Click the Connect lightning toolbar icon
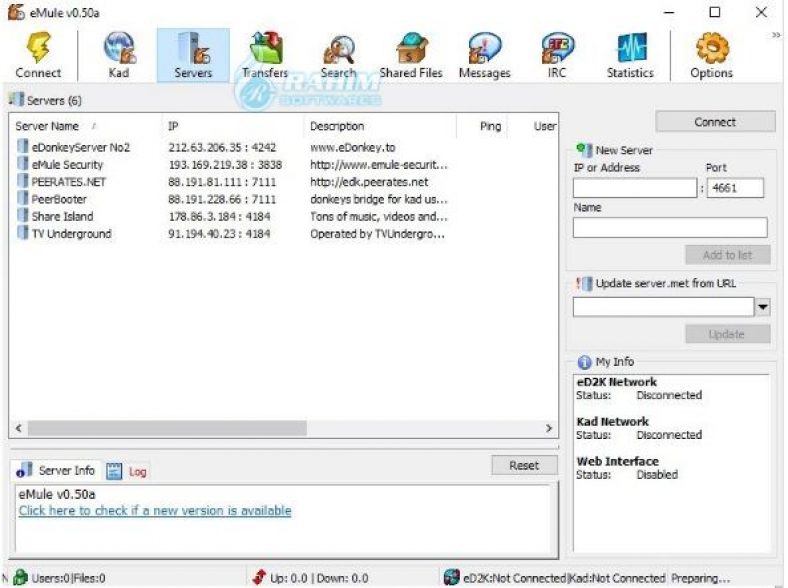Screen dimensions: 788x588 point(38,55)
